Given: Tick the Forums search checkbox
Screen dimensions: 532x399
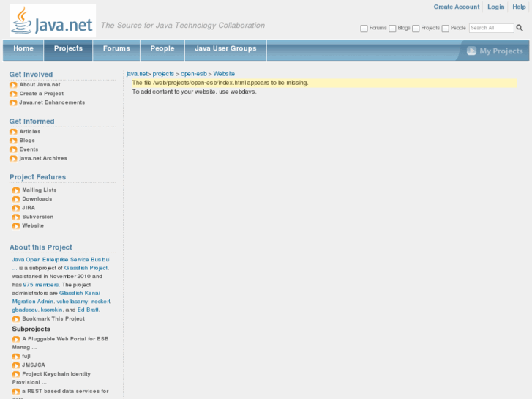Looking at the screenshot, I should [364, 29].
